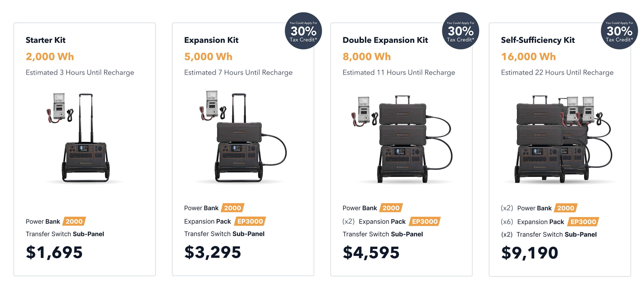
Task: Open the Expansion Kit product image
Action: click(243, 137)
